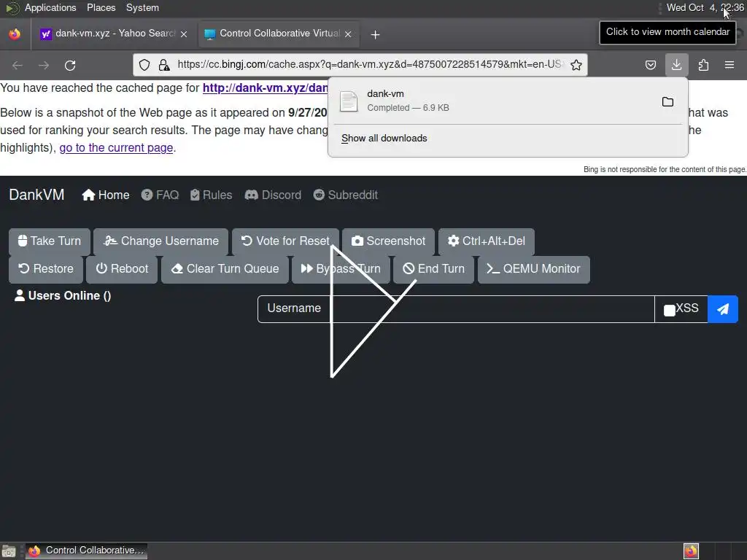Viewport: 747px width, 560px height.
Task: Show dank-vm download in containing folder
Action: coord(667,101)
